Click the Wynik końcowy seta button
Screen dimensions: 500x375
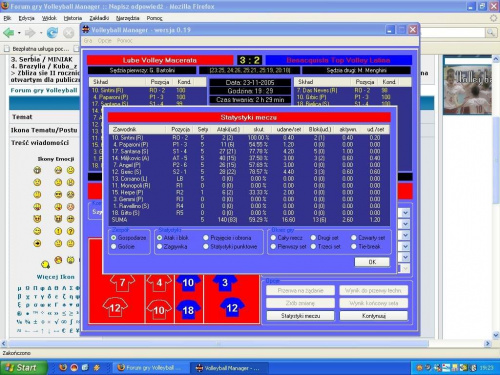coord(374,303)
